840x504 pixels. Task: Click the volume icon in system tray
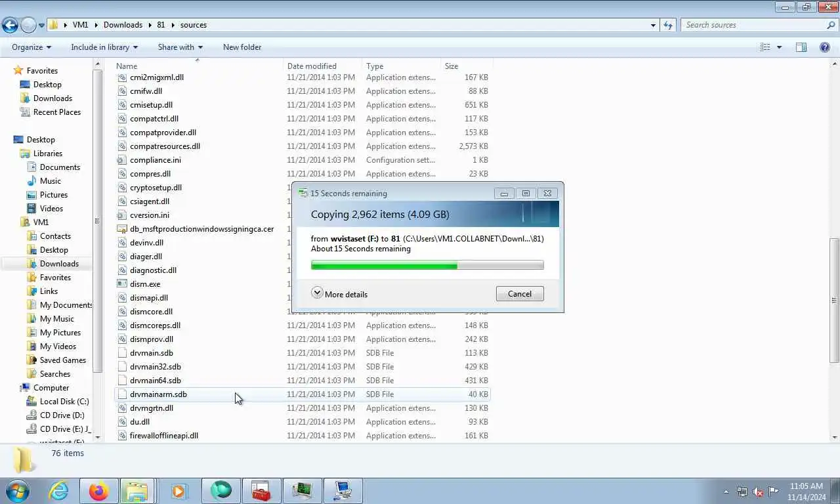(x=758, y=492)
